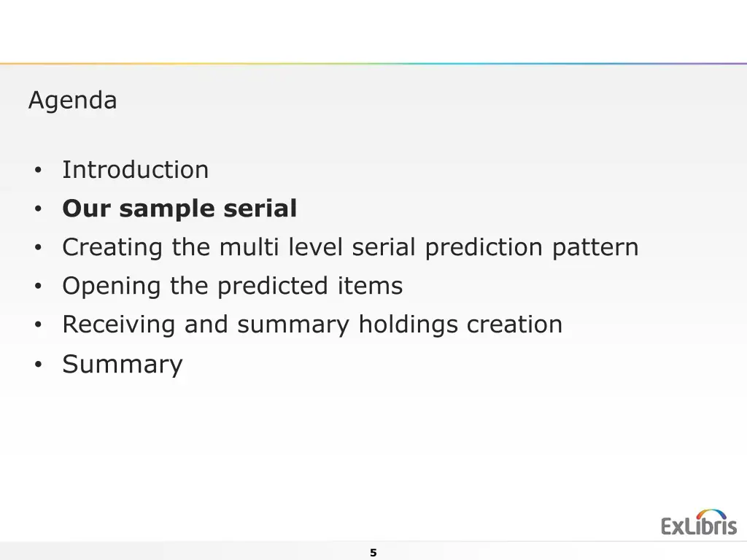This screenshot has width=747, height=560.
Task: Click the slide number 5 in footer
Action: [373, 553]
